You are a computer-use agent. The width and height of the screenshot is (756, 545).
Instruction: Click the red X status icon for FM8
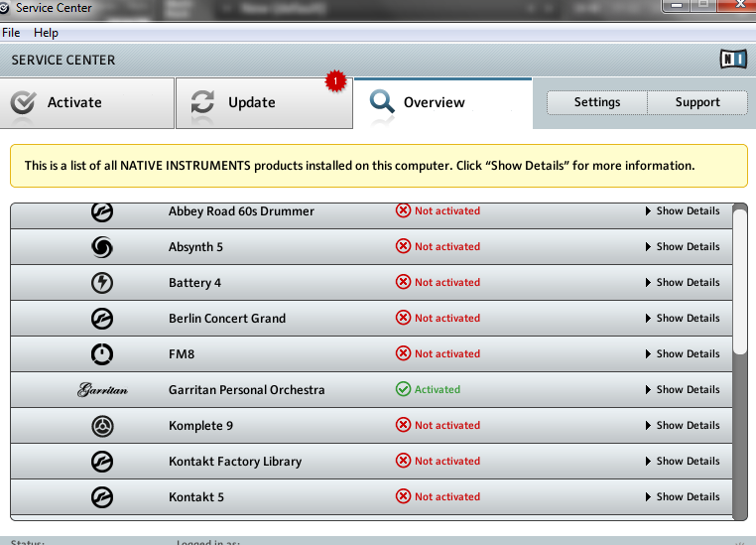click(x=403, y=353)
